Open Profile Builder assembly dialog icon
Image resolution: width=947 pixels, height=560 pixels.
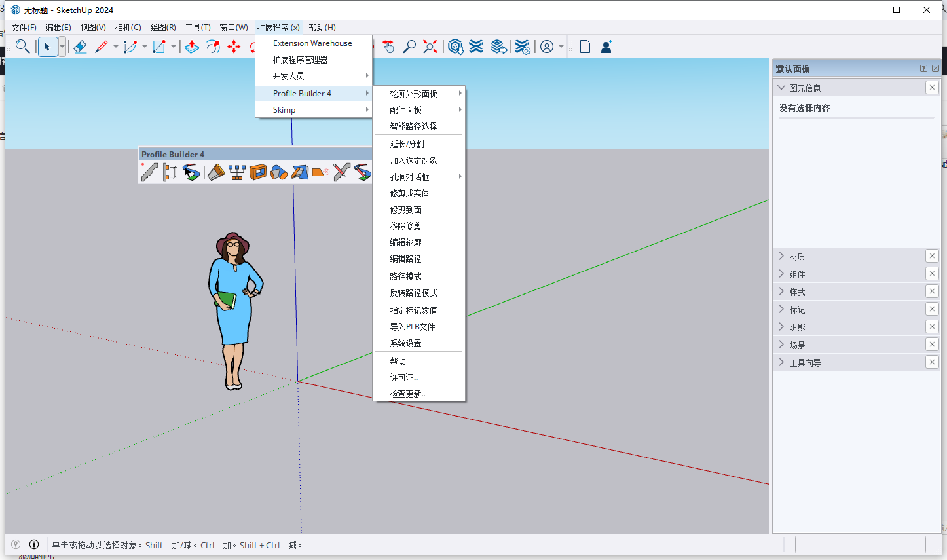click(170, 172)
